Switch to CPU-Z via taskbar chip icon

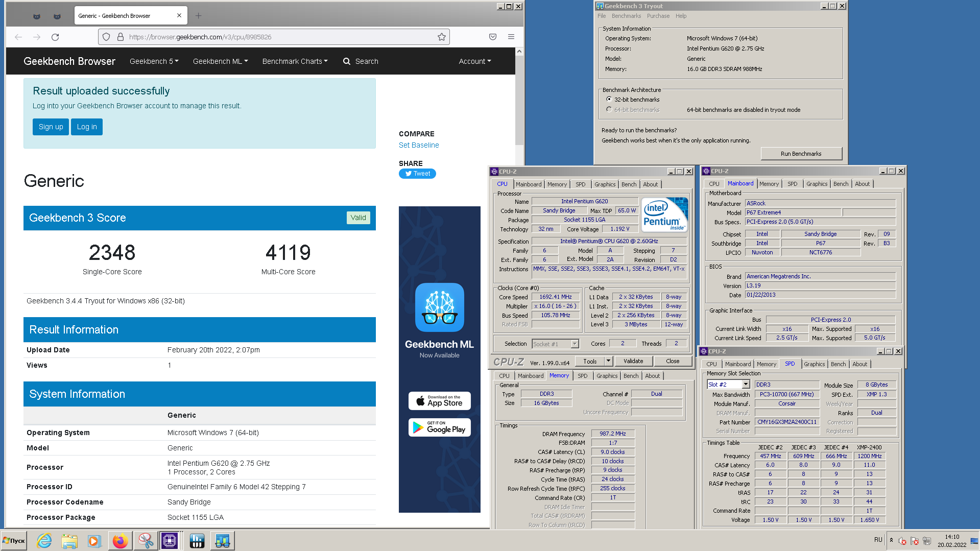(170, 541)
